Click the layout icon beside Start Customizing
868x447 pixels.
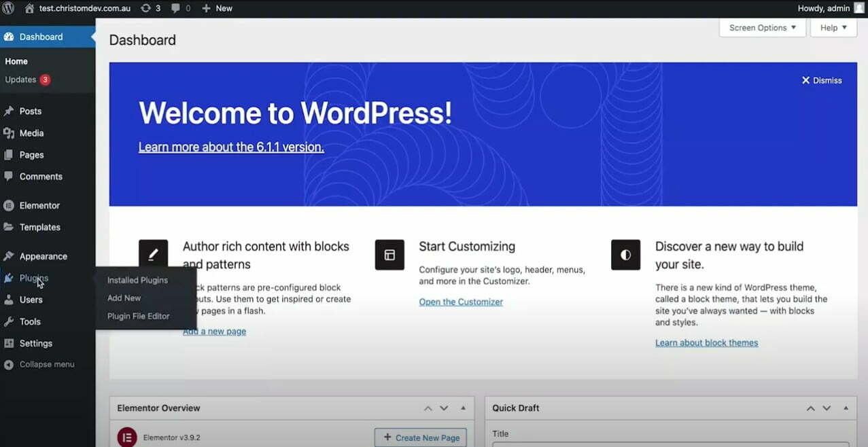point(389,255)
